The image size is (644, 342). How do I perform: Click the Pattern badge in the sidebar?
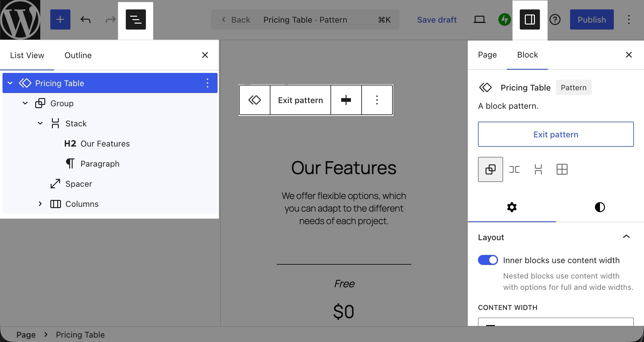point(574,87)
